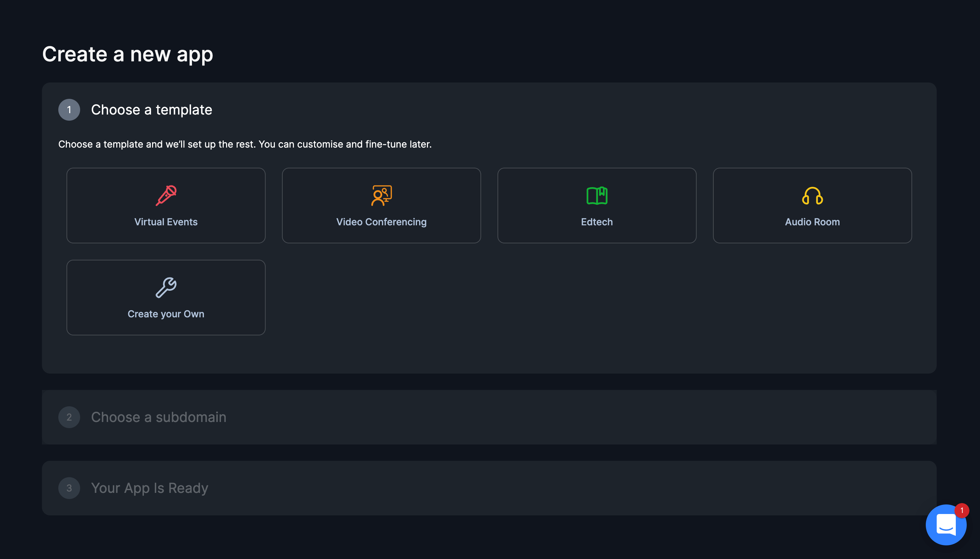Click the red microphone Virtual Events icon
The image size is (980, 559).
166,195
